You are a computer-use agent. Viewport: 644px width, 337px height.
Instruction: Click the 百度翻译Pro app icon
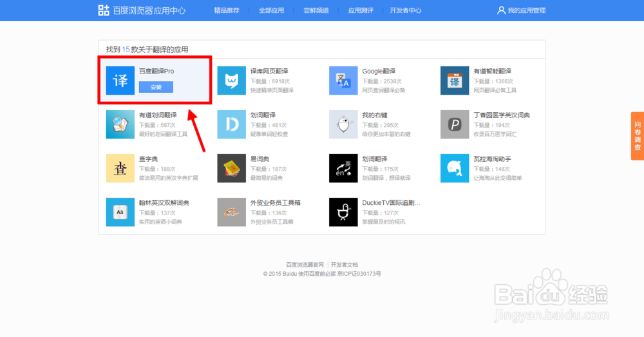click(120, 81)
